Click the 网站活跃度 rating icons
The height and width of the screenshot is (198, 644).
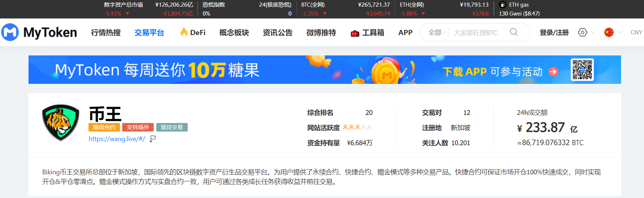coord(357,127)
